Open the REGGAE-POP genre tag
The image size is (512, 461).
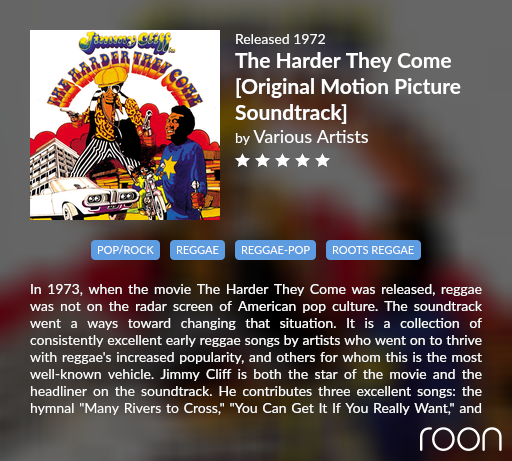point(275,250)
